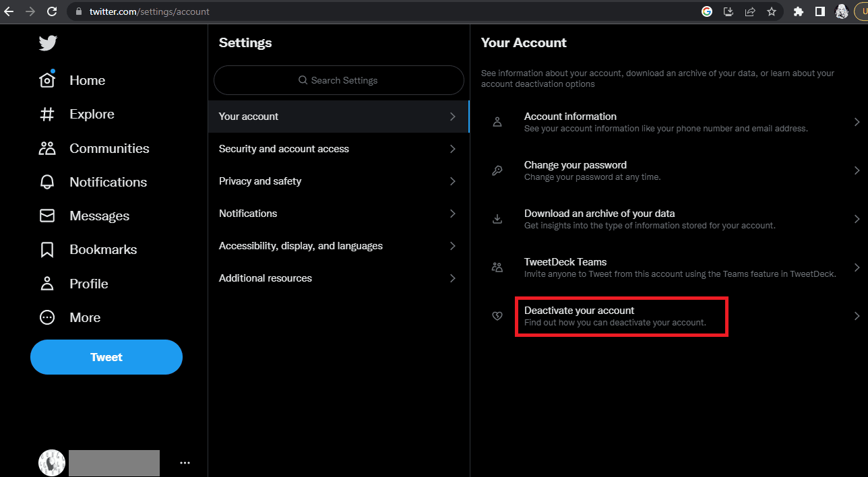Screen dimensions: 868x477
Task: Click Messages label in sidebar
Action: 99,216
